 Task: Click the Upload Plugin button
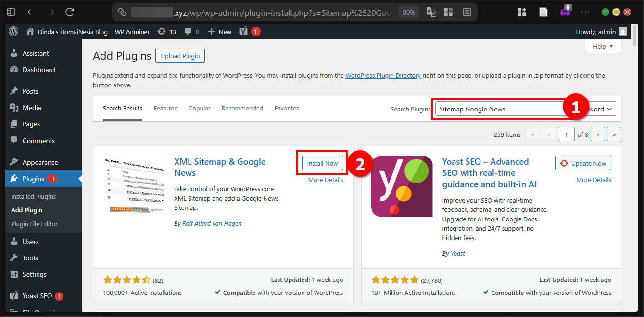pyautogui.click(x=180, y=56)
